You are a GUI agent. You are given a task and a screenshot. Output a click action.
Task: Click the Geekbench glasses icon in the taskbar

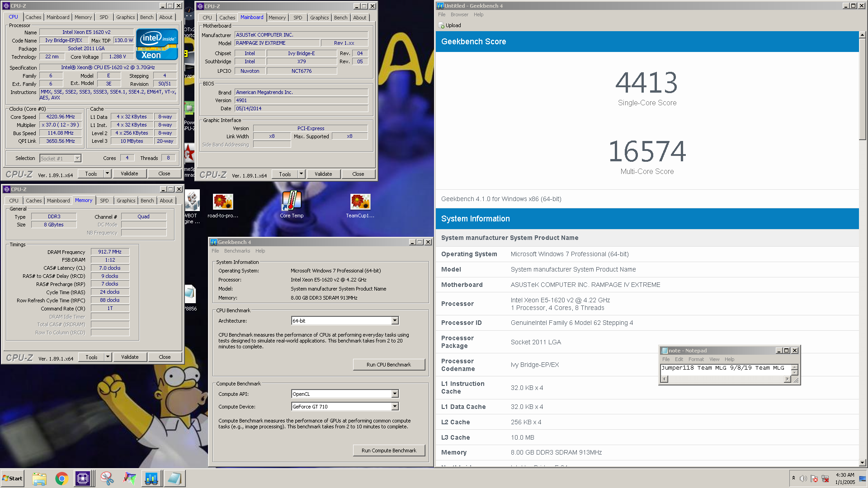pos(151,479)
